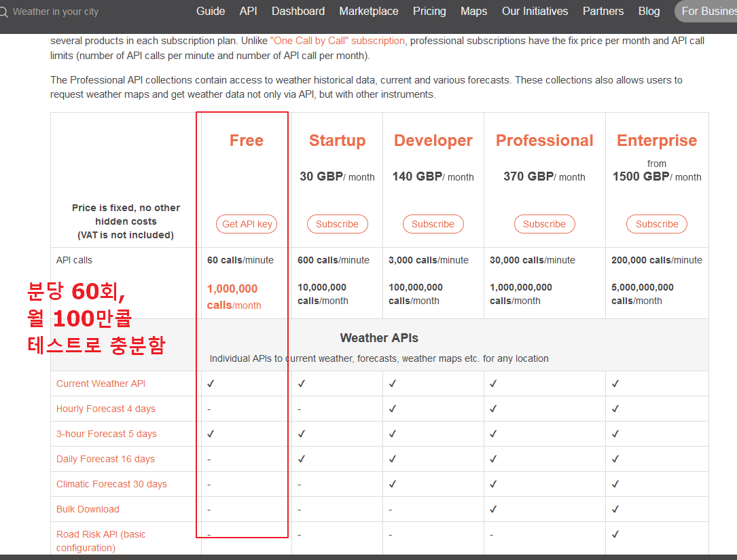This screenshot has height=560, width=737.
Task: Click the "1,000,000,000 calls/month" Professional limit
Action: pos(521,294)
